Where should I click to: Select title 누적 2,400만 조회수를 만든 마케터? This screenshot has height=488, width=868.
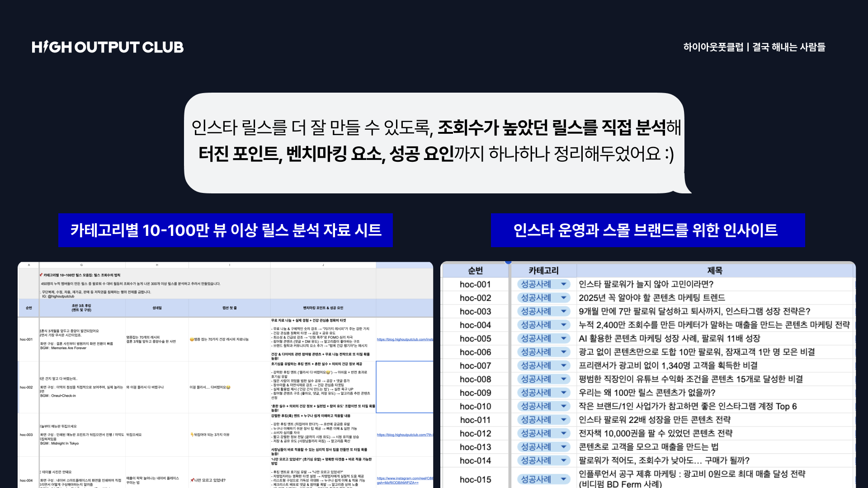(x=714, y=325)
